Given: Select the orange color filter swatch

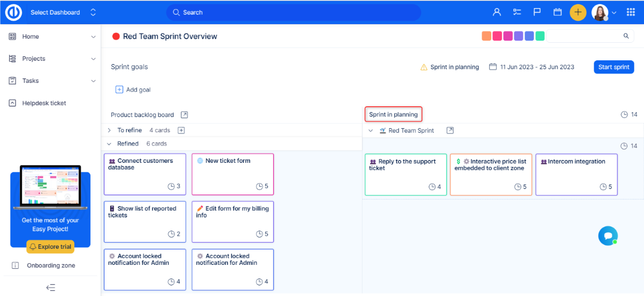Looking at the screenshot, I should (486, 36).
